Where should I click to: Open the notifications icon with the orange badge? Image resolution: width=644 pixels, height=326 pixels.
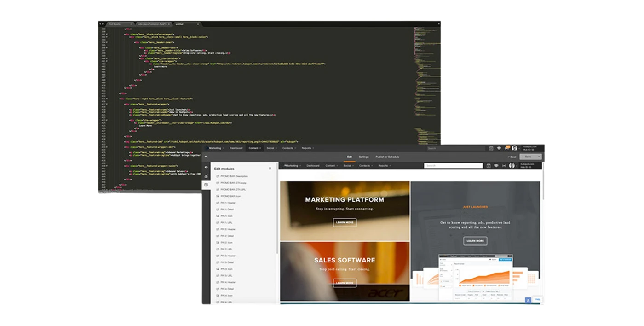(x=507, y=148)
